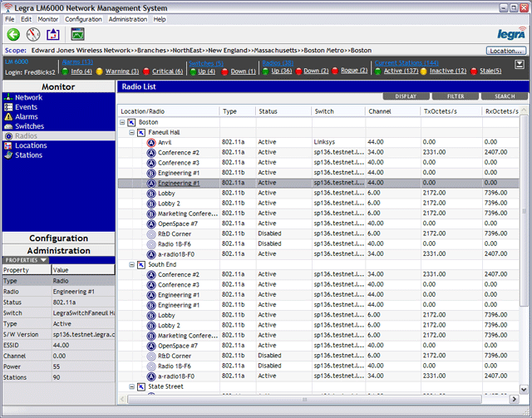Open the Alarms (13) link
This screenshot has width=532, height=418.
[x=77, y=62]
